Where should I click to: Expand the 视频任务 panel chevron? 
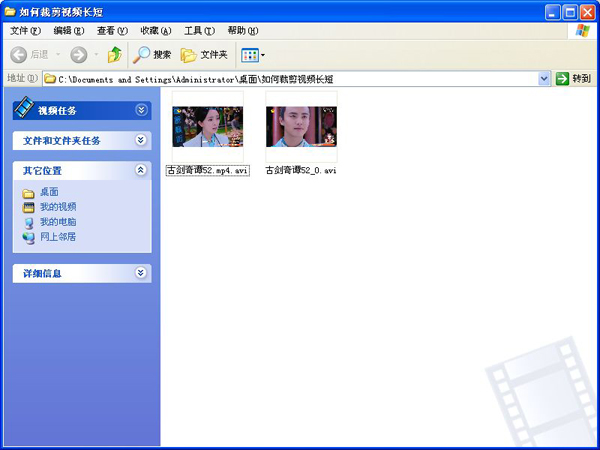point(141,110)
